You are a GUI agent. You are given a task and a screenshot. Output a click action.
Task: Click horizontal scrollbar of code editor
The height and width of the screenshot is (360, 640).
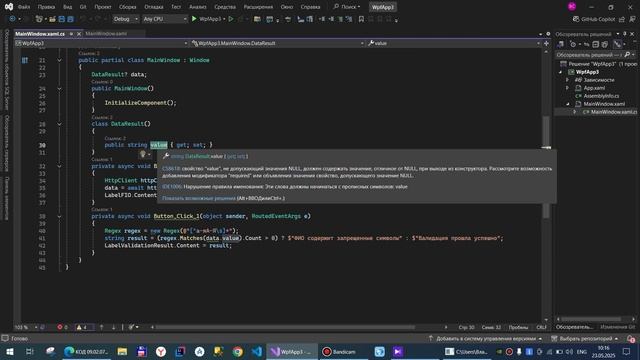click(x=285, y=327)
